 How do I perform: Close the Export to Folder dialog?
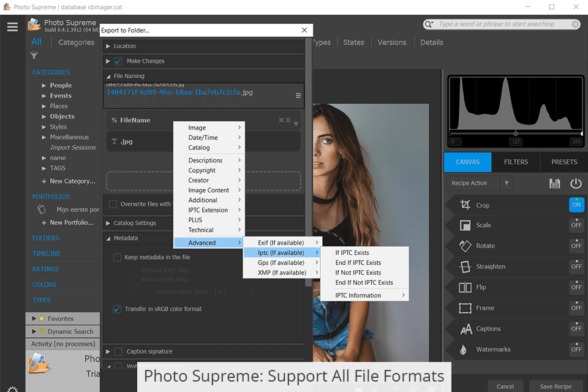[x=304, y=30]
